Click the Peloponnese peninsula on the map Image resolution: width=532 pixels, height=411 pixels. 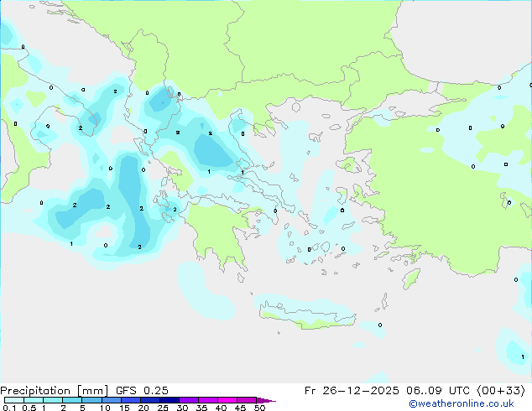pos(221,234)
